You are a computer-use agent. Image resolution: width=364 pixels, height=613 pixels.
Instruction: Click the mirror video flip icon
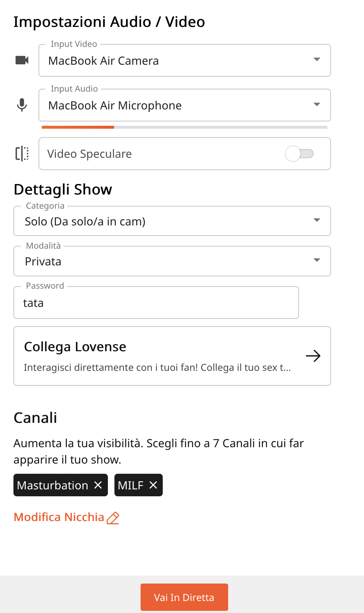(x=22, y=153)
